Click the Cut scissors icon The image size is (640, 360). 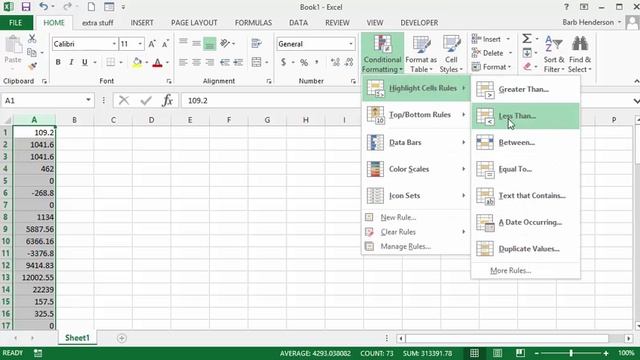[x=32, y=39]
